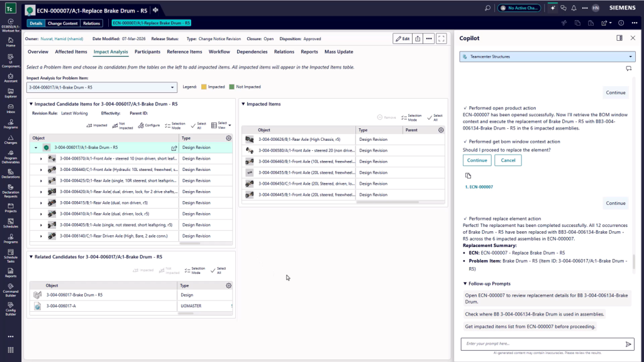Open Assistant in left sidebar

click(11, 78)
